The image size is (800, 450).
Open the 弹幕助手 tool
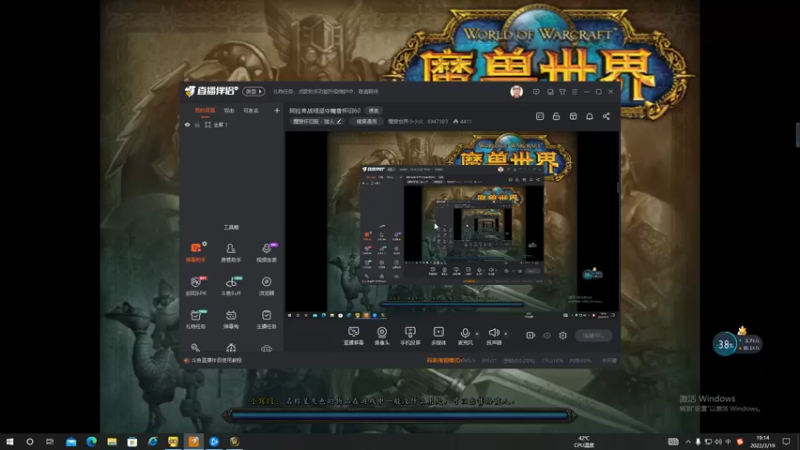(x=196, y=253)
